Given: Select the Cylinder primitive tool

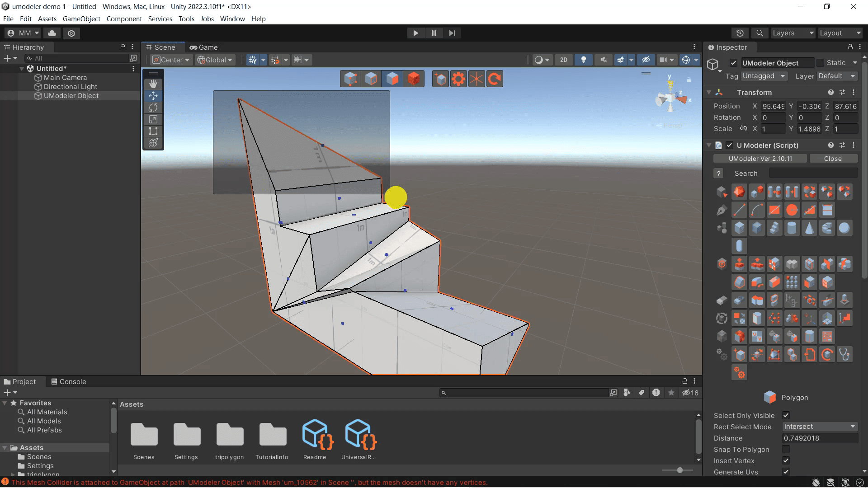Looking at the screenshot, I should pos(792,228).
